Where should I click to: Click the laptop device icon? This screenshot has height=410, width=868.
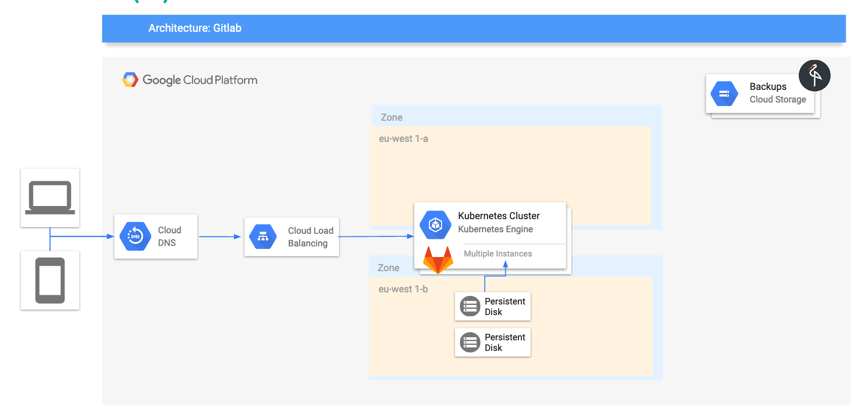(50, 197)
